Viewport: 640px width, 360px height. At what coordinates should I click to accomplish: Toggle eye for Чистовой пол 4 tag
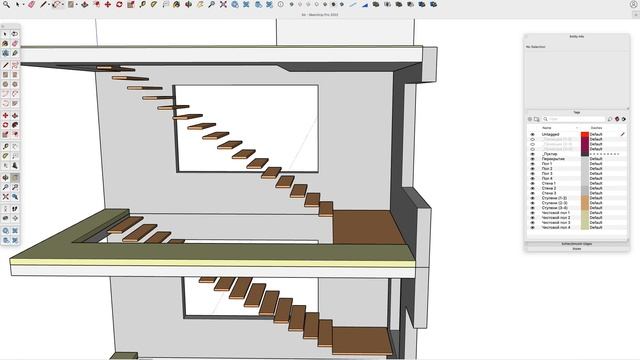(532, 227)
